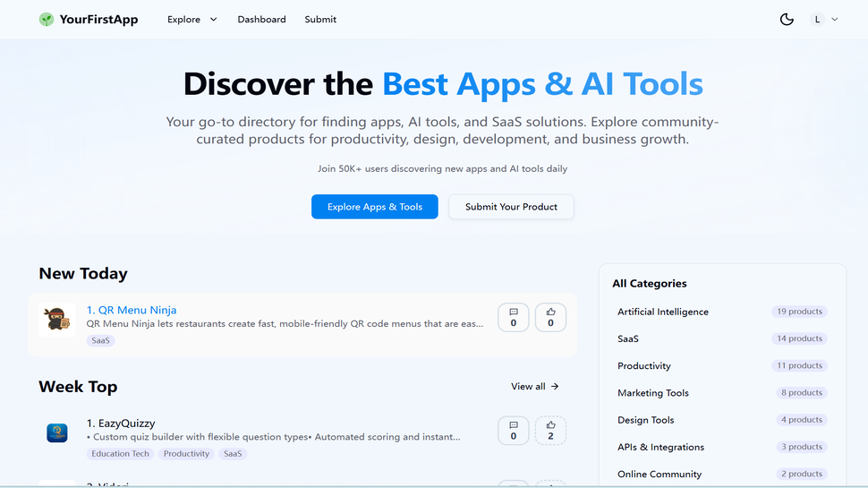Upvote QR Menu Ninja with thumbs-up
The height and width of the screenshot is (488, 868).
click(x=550, y=317)
